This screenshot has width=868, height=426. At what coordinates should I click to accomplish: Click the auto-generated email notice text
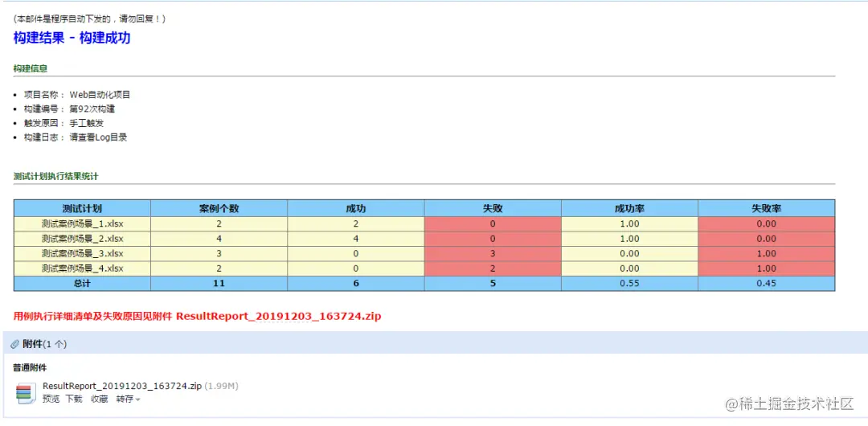click(x=89, y=18)
